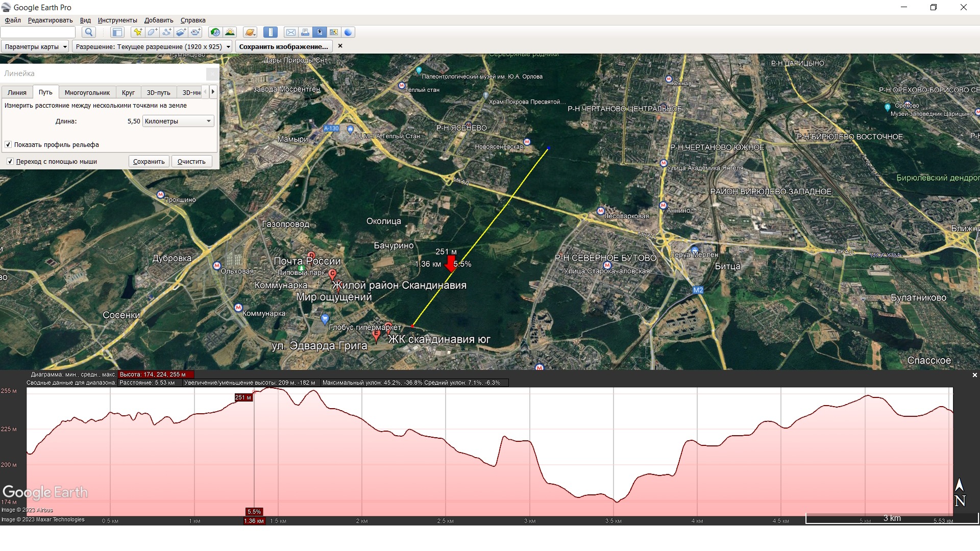Click the email envelope icon
The height and width of the screenshot is (551, 980).
[291, 32]
